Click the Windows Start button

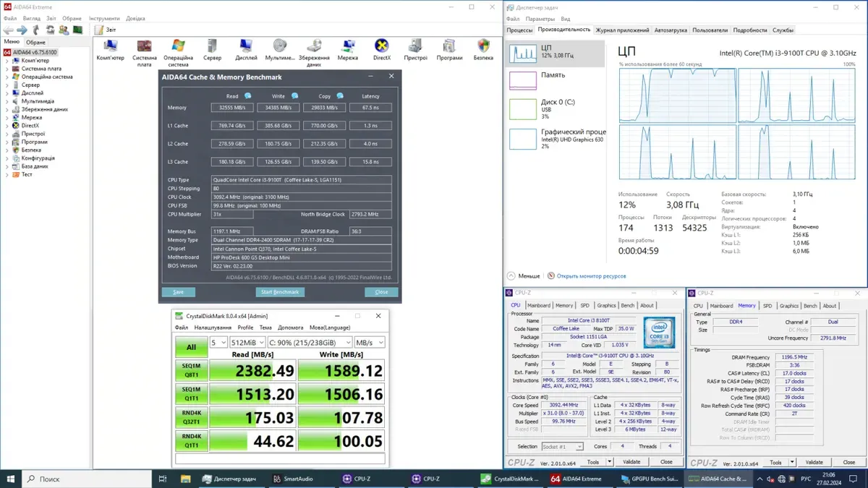tap(12, 479)
